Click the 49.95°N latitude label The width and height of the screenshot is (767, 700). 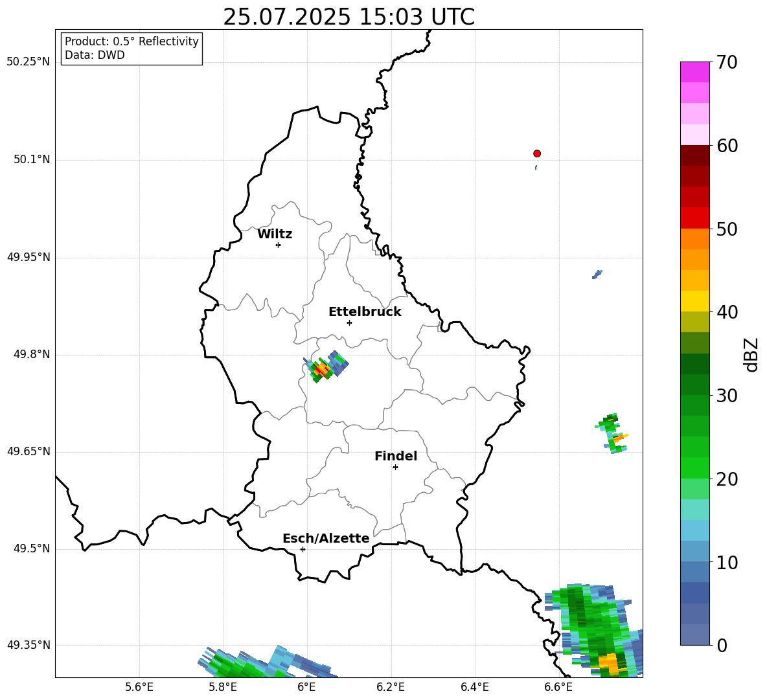[28, 257]
